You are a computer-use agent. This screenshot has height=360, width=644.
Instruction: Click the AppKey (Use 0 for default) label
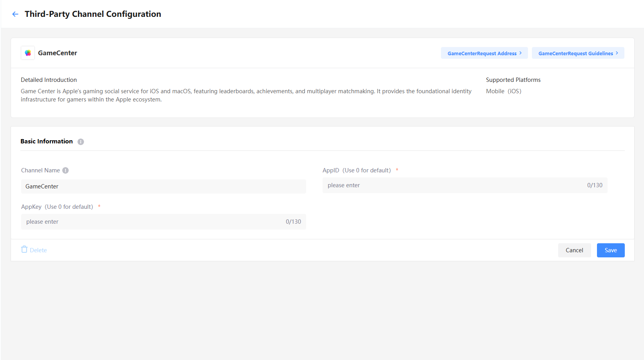tap(57, 207)
